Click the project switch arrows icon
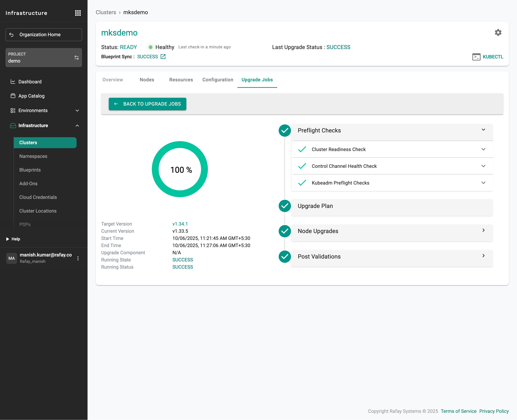The width and height of the screenshot is (517, 420). pos(76,58)
